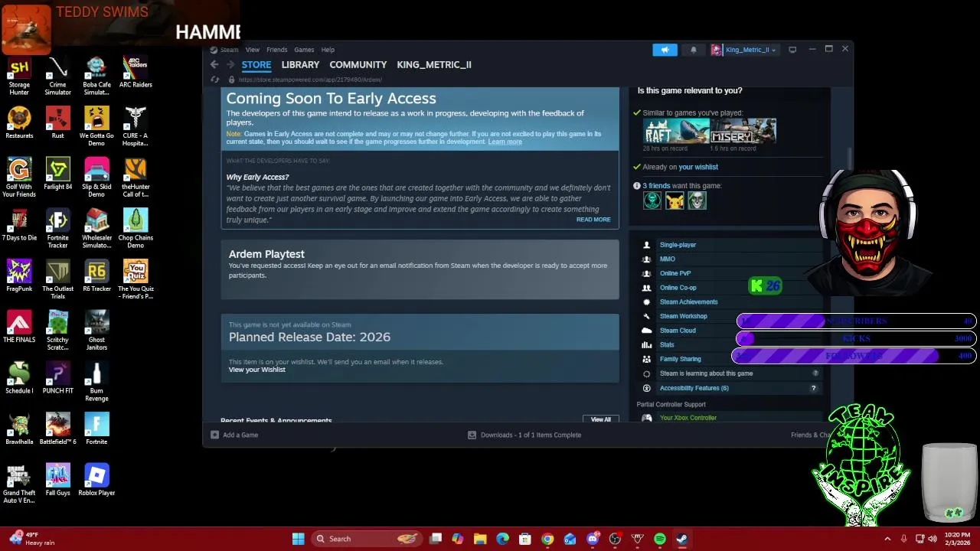
Task: Click help mark beside Steam is learning
Action: tap(815, 373)
